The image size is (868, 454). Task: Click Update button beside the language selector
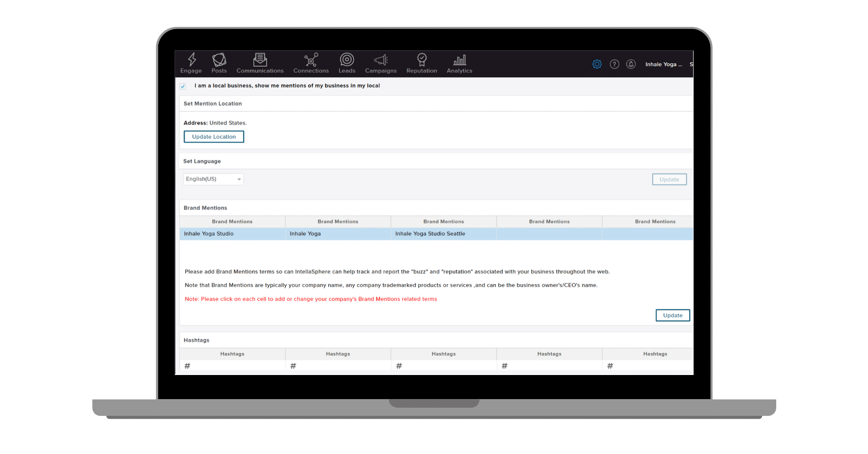(669, 180)
